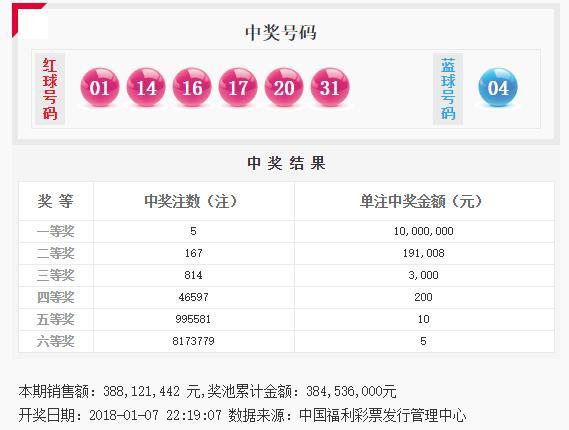Click sixth prize amount 5 in last row

pos(423,341)
